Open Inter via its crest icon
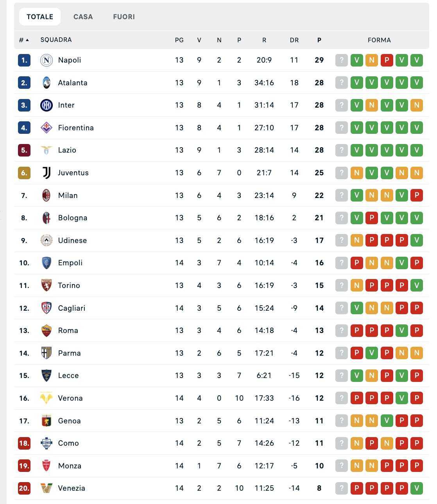The width and height of the screenshot is (437, 504). click(x=47, y=105)
